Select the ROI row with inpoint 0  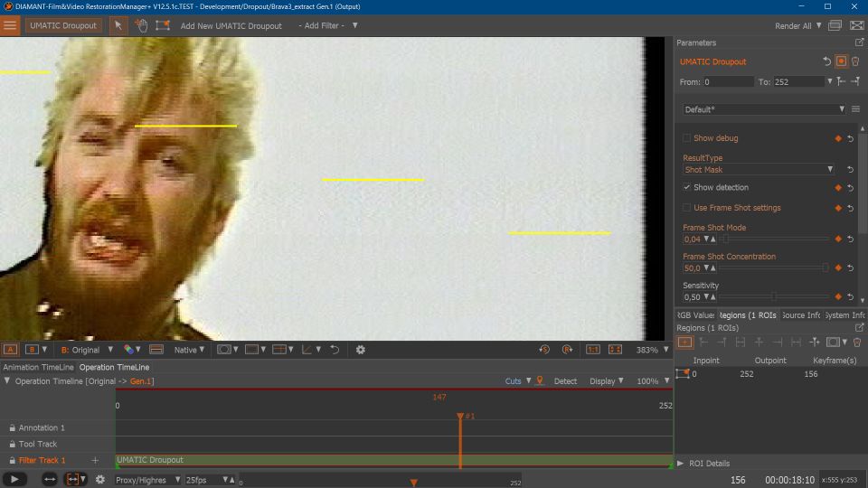click(x=769, y=374)
